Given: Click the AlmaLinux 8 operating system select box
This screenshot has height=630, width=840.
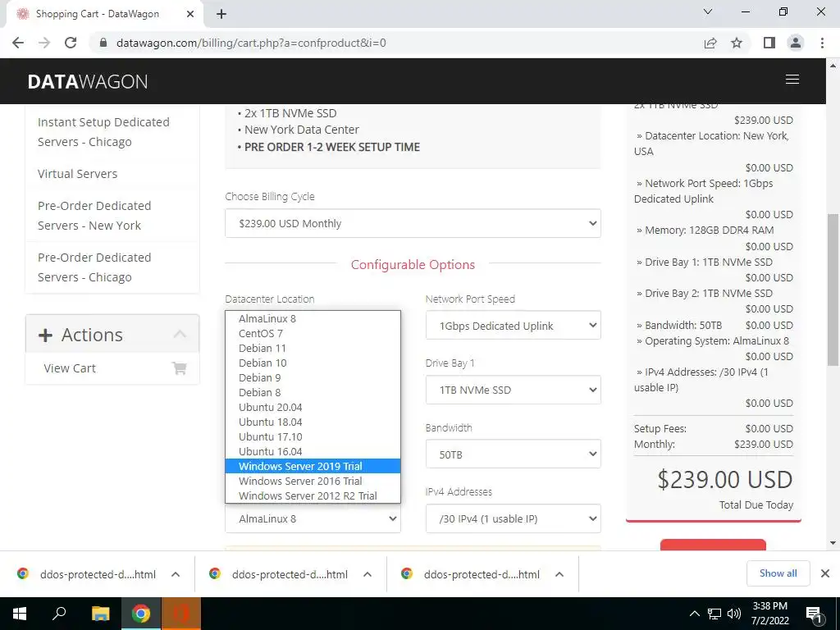Looking at the screenshot, I should (313, 518).
